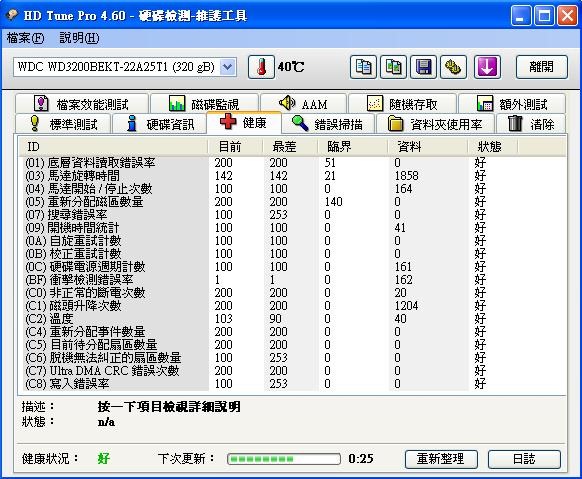Click data value 1858 in spin-up row
The image size is (582, 479).
406,175
